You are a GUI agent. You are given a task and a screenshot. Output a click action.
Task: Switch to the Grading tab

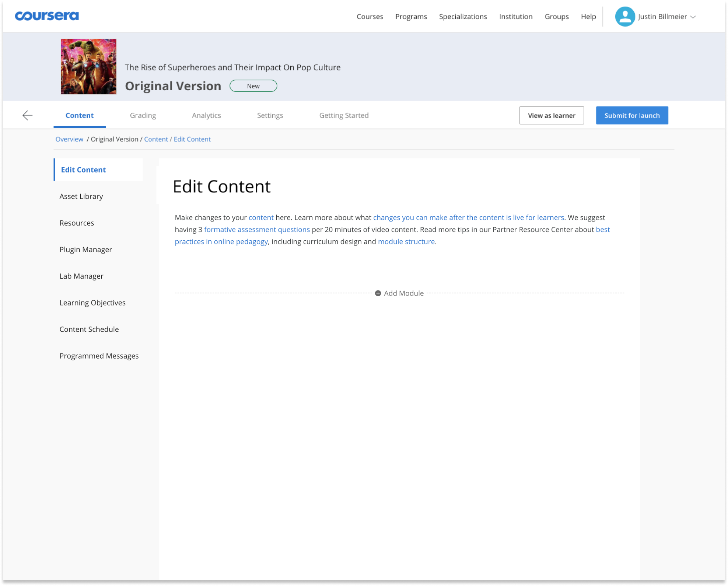pos(143,115)
